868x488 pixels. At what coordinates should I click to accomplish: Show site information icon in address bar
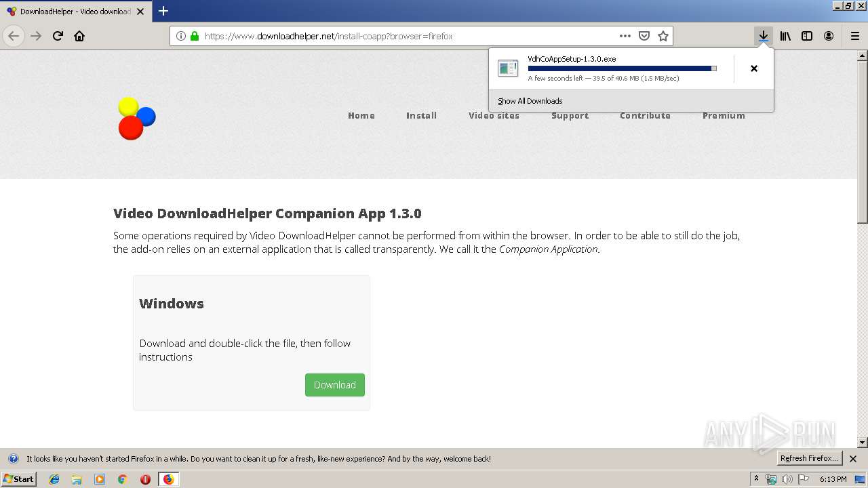[x=181, y=36]
